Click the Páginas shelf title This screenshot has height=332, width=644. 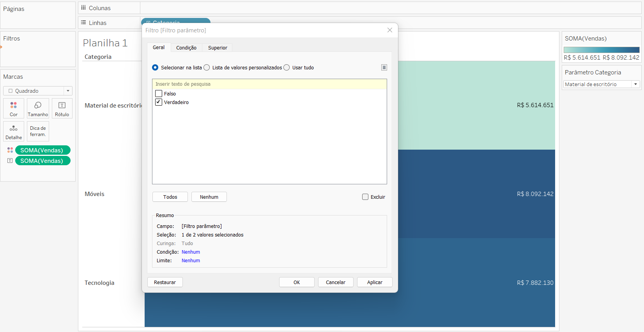coord(14,9)
